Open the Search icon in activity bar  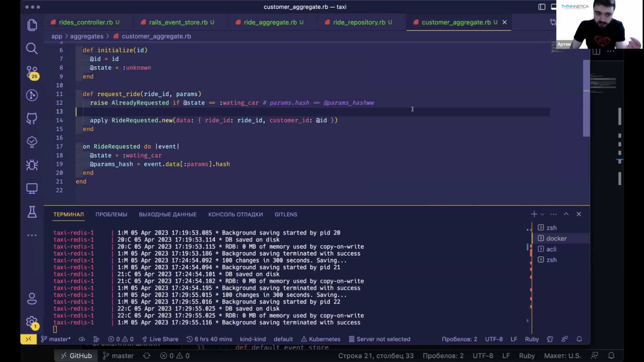tap(32, 49)
